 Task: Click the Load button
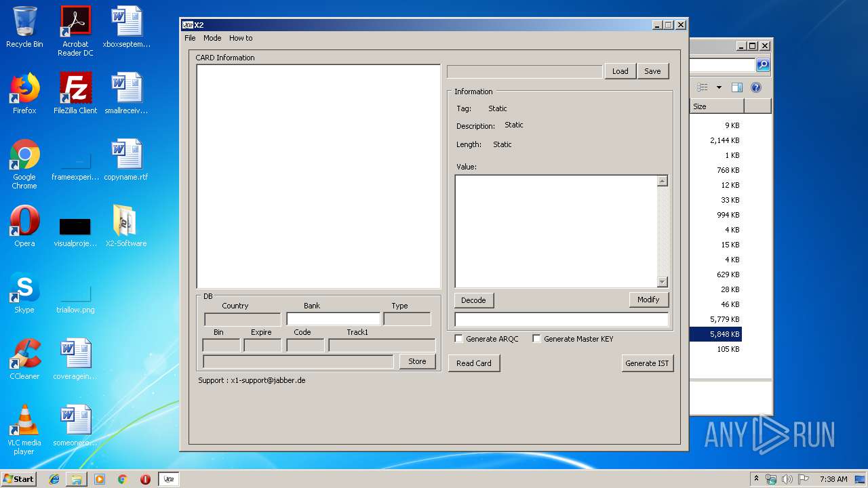[620, 71]
